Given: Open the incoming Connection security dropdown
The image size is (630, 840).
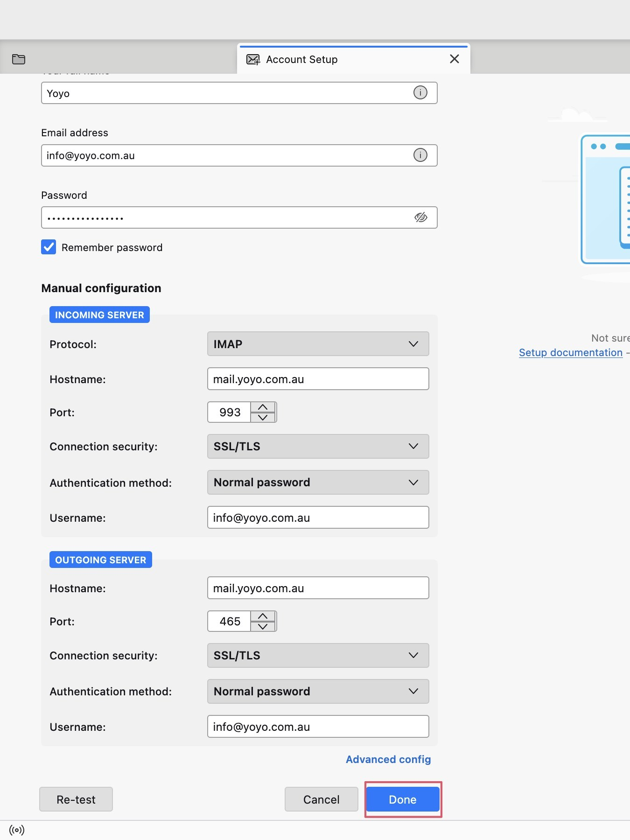Looking at the screenshot, I should tap(318, 446).
